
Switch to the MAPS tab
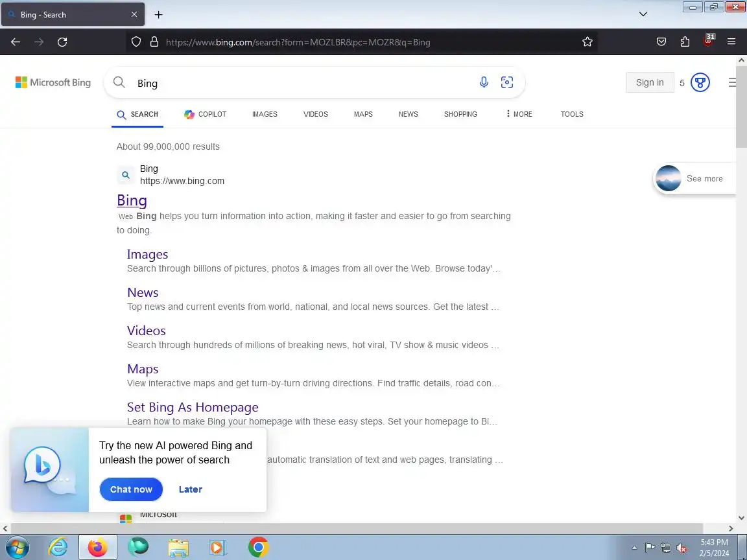[363, 114]
